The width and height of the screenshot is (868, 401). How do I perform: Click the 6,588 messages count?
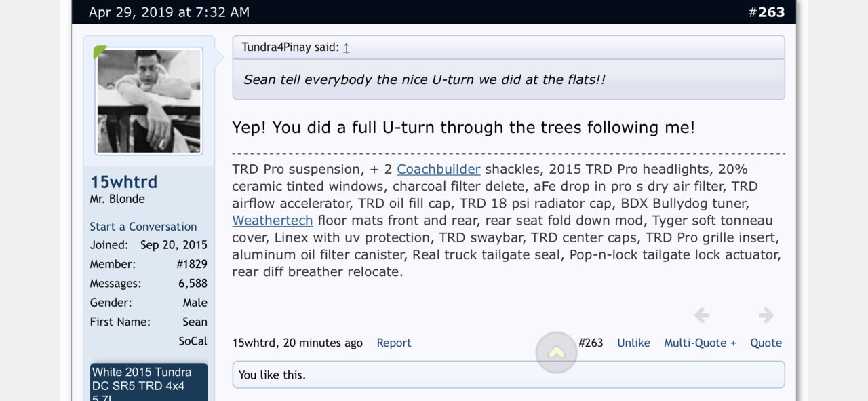(193, 284)
